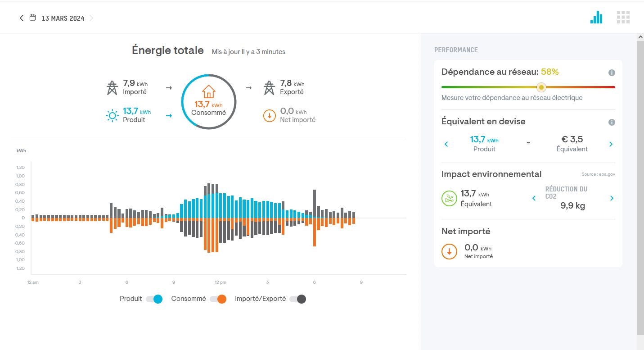Show next Impact environnemental item
Viewport: 644px width, 350px height.
[612, 198]
